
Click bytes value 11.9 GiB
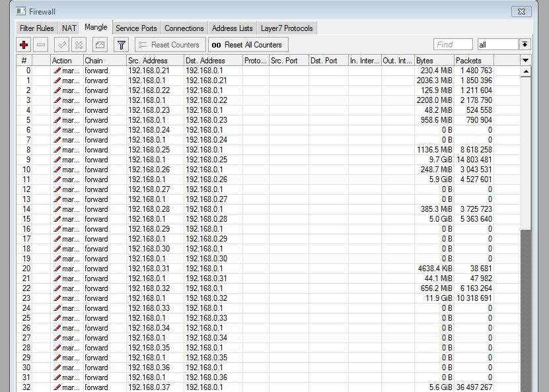(x=439, y=298)
